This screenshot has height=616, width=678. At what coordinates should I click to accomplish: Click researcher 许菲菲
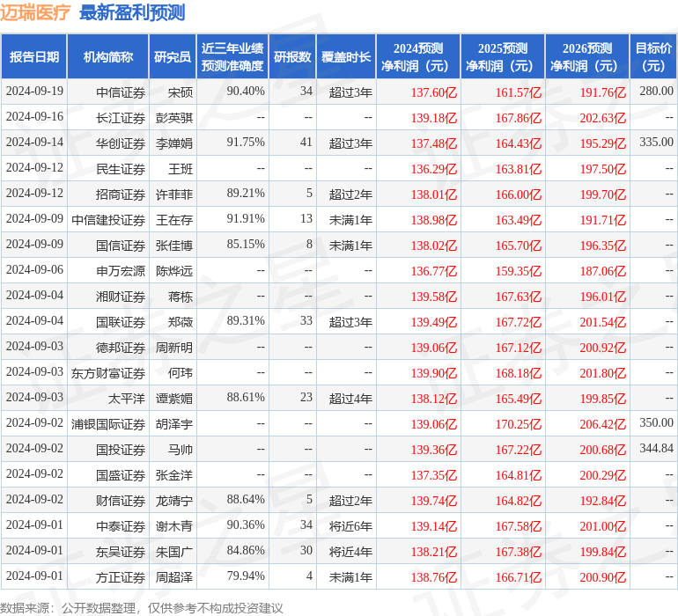click(x=174, y=194)
